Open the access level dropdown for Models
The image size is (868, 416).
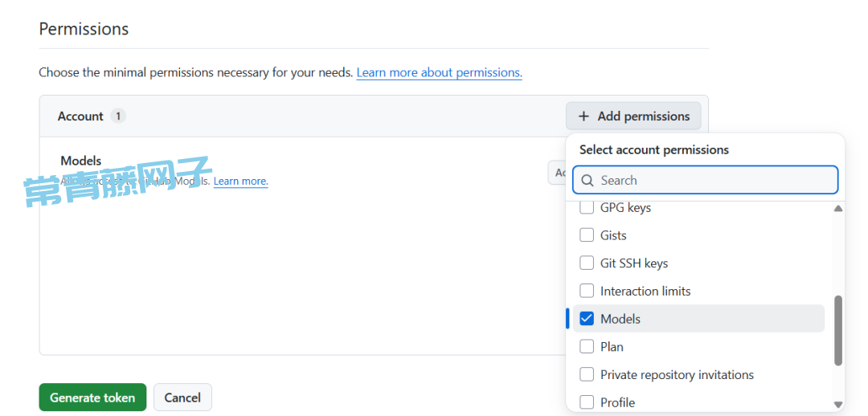click(557, 173)
